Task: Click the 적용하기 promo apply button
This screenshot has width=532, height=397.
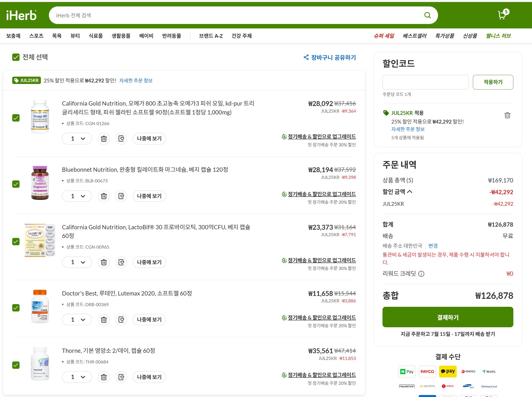Action: pos(493,82)
